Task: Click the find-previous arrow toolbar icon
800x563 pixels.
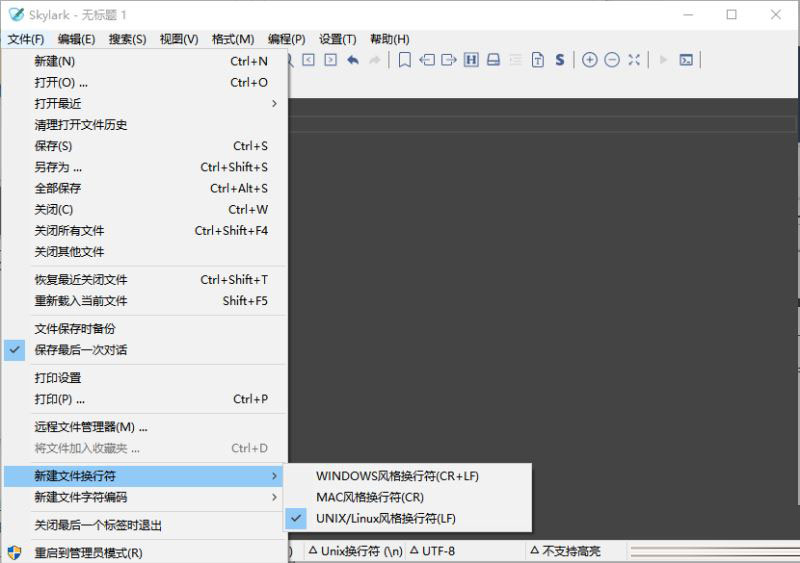Action: [x=309, y=60]
